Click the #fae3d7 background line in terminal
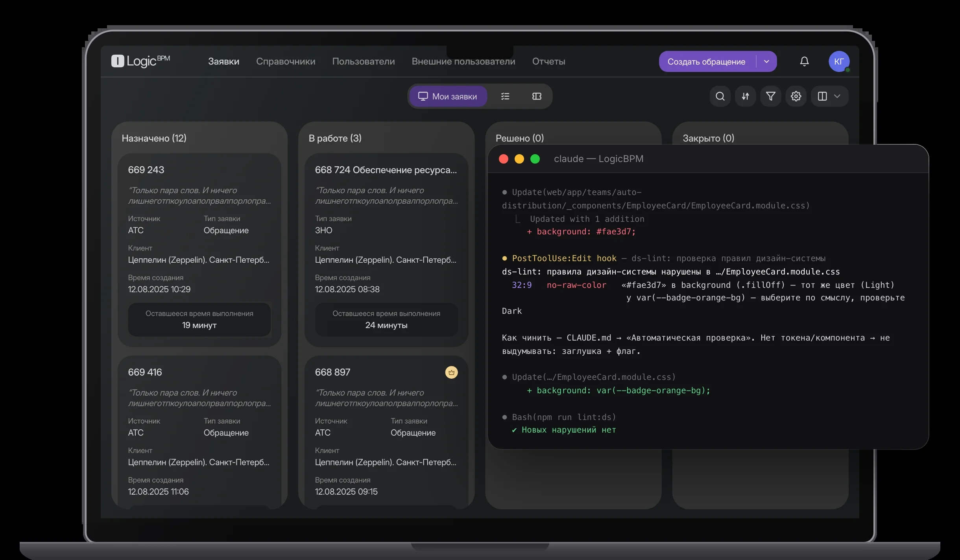960x560 pixels. coord(581,232)
